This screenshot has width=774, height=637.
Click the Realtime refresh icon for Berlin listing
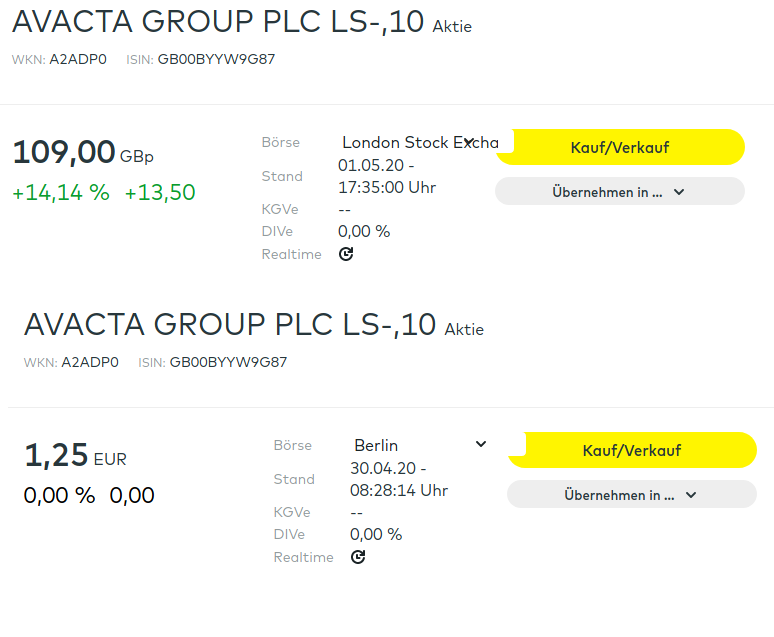358,557
